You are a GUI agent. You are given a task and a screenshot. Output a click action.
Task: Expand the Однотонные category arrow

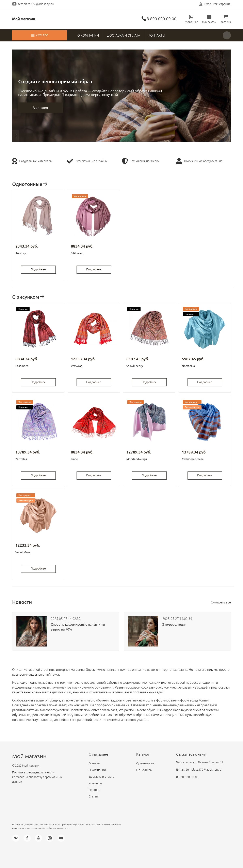pos(45,184)
